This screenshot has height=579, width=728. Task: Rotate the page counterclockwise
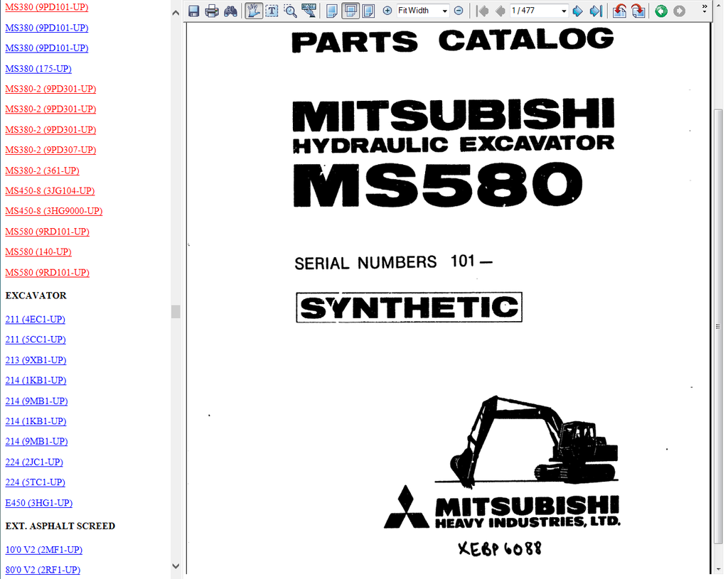tap(619, 11)
